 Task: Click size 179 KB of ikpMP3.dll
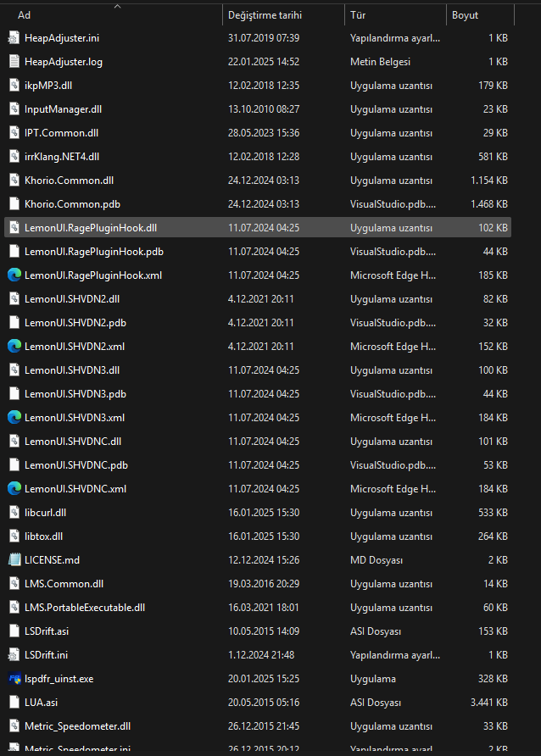pyautogui.click(x=493, y=86)
